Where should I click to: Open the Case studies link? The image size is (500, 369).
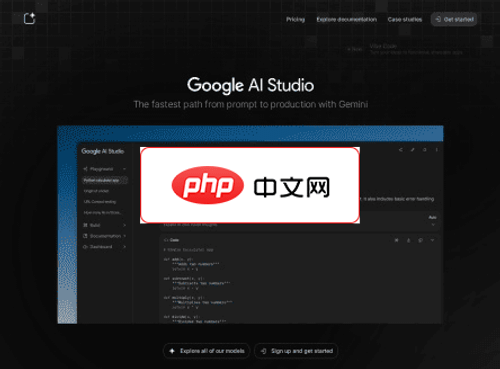[405, 19]
